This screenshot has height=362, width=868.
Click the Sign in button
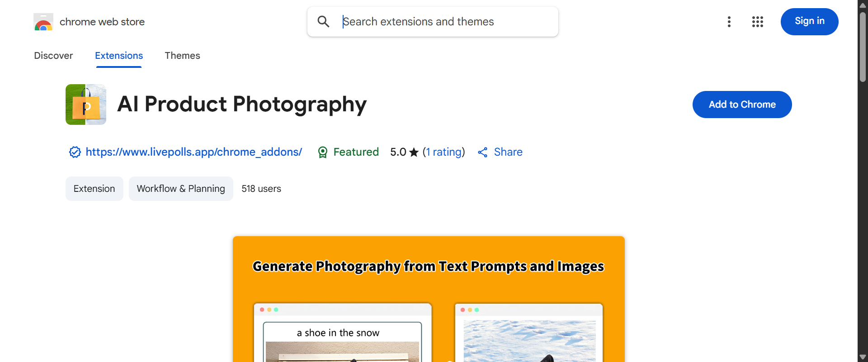coord(809,21)
